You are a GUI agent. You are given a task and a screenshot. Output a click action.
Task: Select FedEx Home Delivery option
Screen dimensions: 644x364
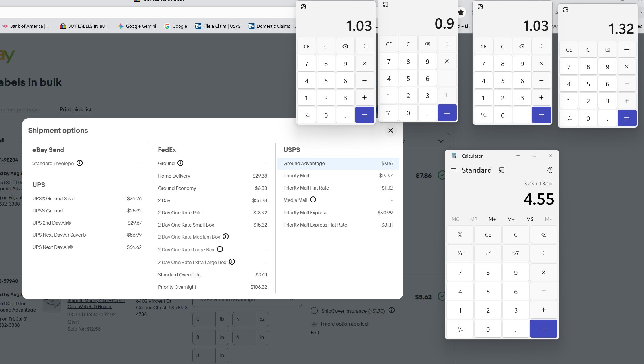click(x=212, y=176)
